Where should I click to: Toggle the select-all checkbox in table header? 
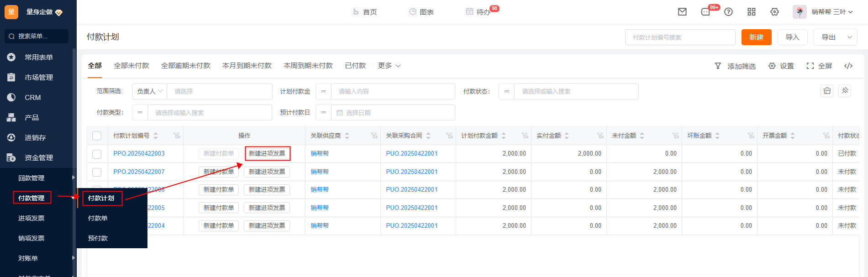pos(97,136)
